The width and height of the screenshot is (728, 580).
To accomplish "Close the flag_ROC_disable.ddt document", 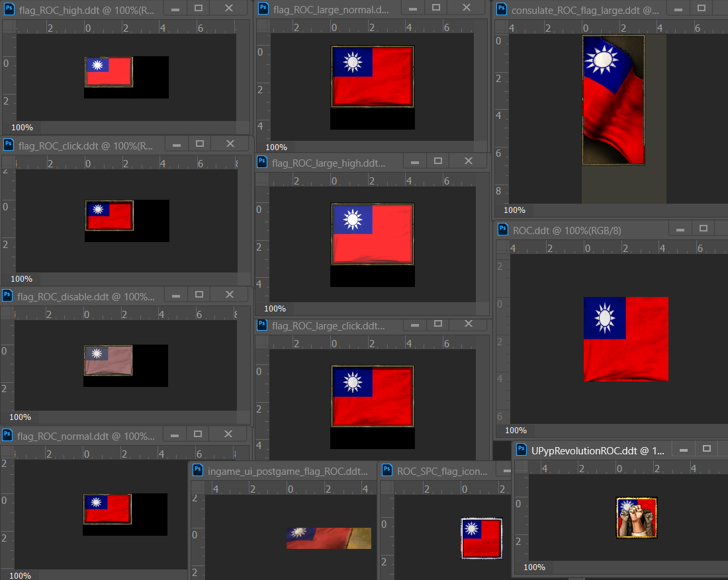I will tap(228, 295).
